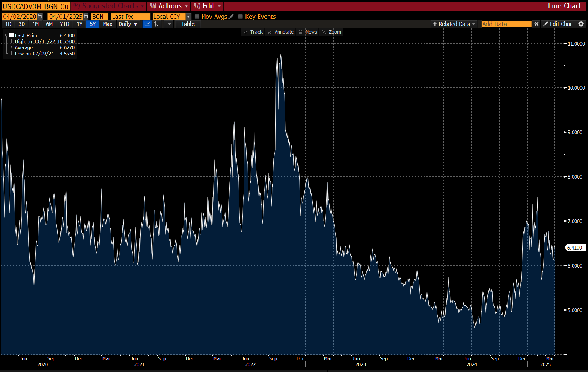Select the Max time range
Viewport: 588px width, 372px height.
pos(108,24)
